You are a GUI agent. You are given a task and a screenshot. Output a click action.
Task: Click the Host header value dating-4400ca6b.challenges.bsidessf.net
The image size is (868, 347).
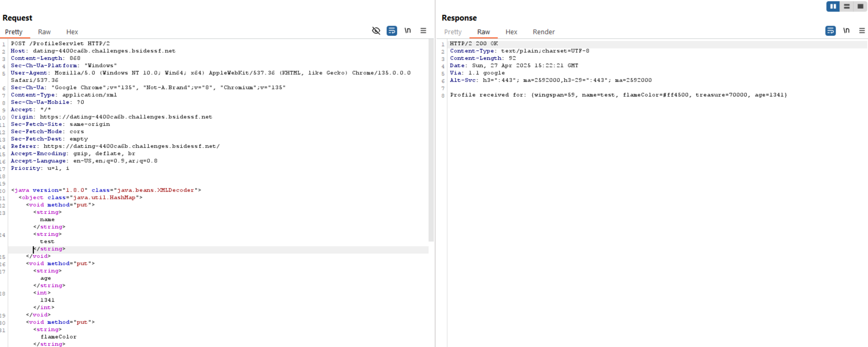point(104,51)
